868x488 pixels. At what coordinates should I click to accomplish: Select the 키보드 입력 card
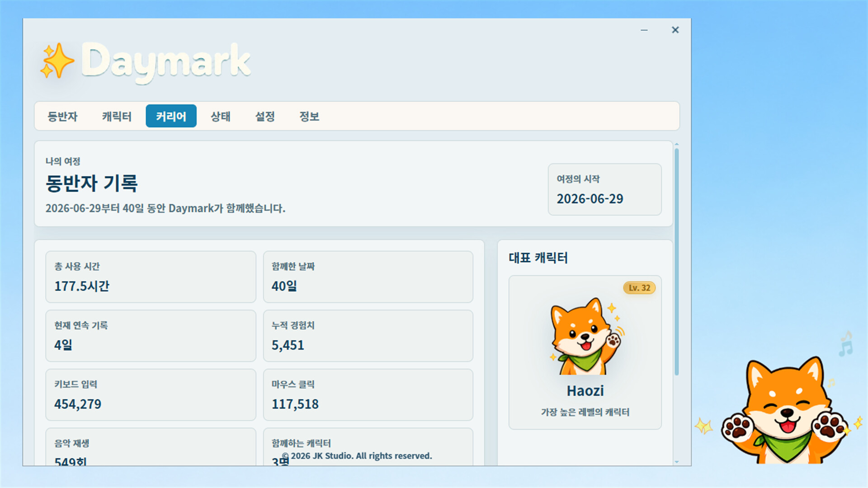click(x=151, y=394)
